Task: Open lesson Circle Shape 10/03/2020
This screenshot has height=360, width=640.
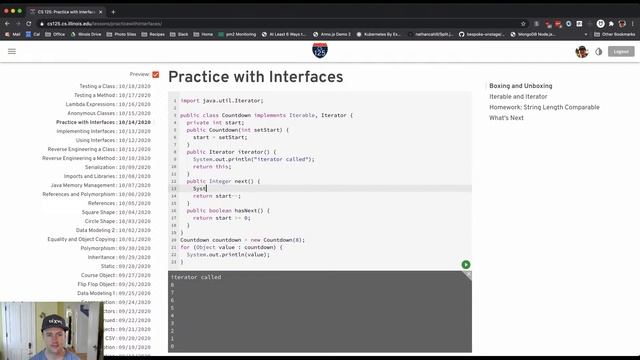Action: point(118,221)
